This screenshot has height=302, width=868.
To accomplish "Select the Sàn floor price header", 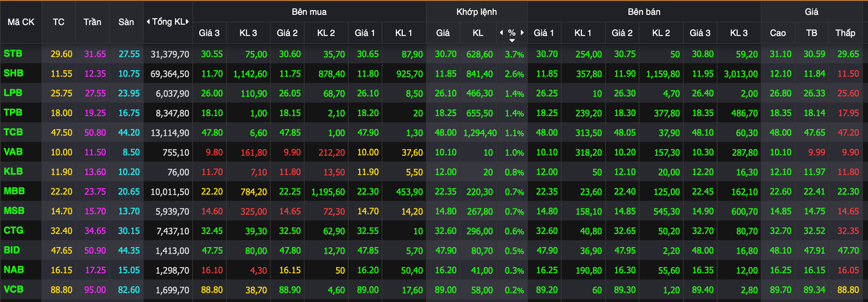I will (126, 22).
